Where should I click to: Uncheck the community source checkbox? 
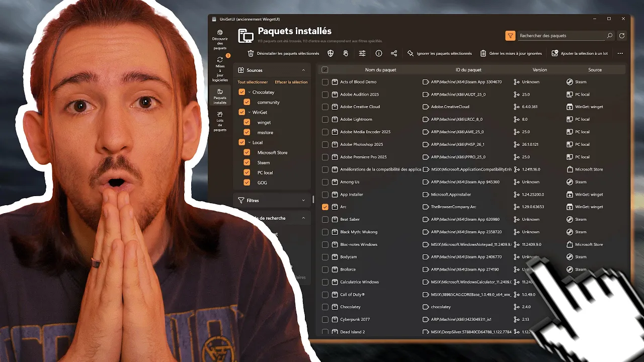tap(247, 102)
